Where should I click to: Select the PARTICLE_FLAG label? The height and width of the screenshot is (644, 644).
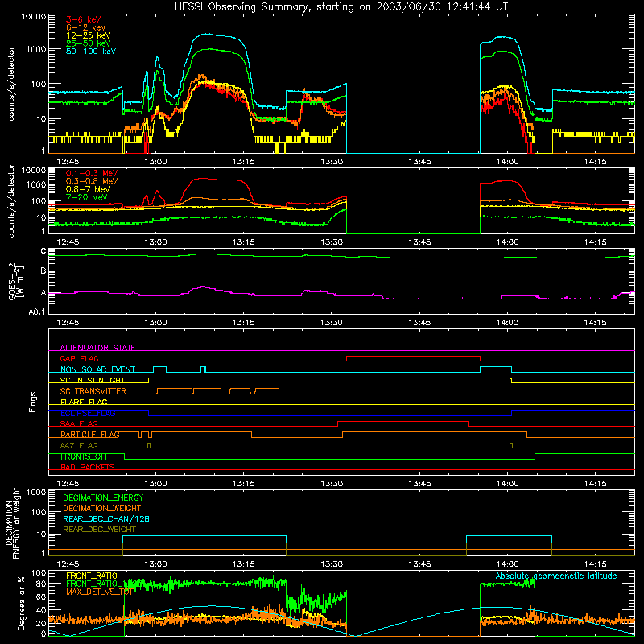[90, 435]
